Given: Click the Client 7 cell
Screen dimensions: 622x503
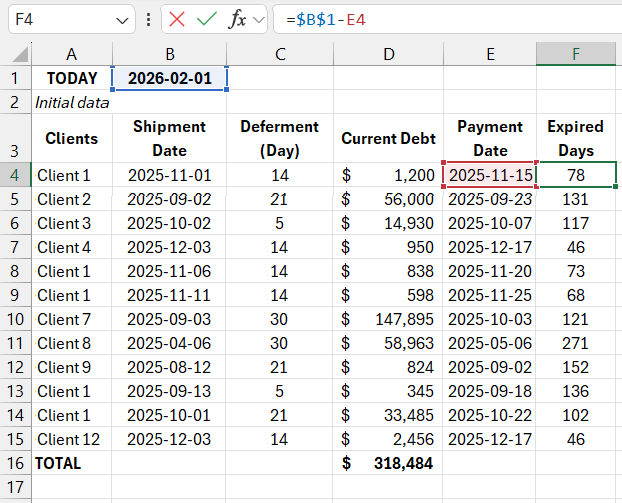Looking at the screenshot, I should click(72, 319).
